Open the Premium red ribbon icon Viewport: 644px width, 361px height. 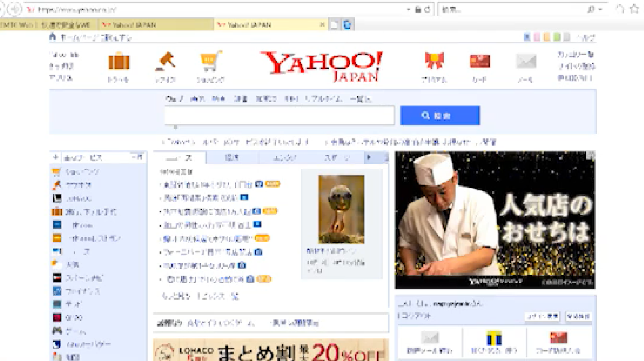[434, 61]
